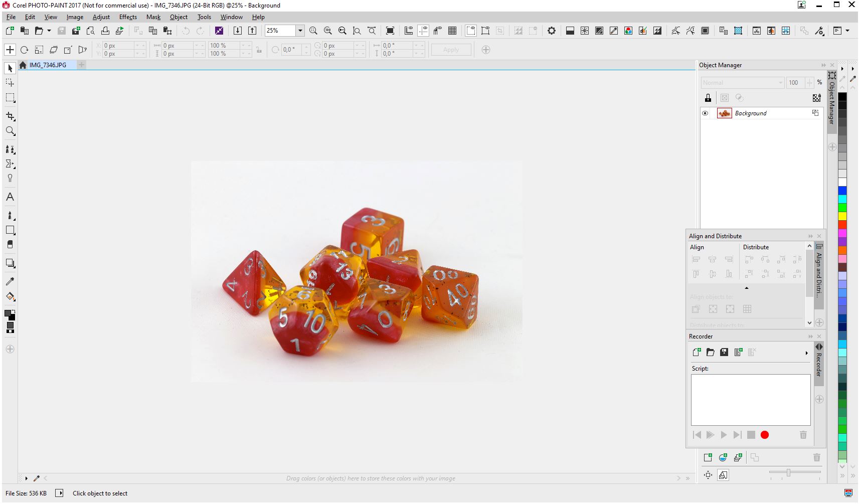This screenshot has width=859, height=504.
Task: Select the Text tool
Action: click(x=10, y=197)
